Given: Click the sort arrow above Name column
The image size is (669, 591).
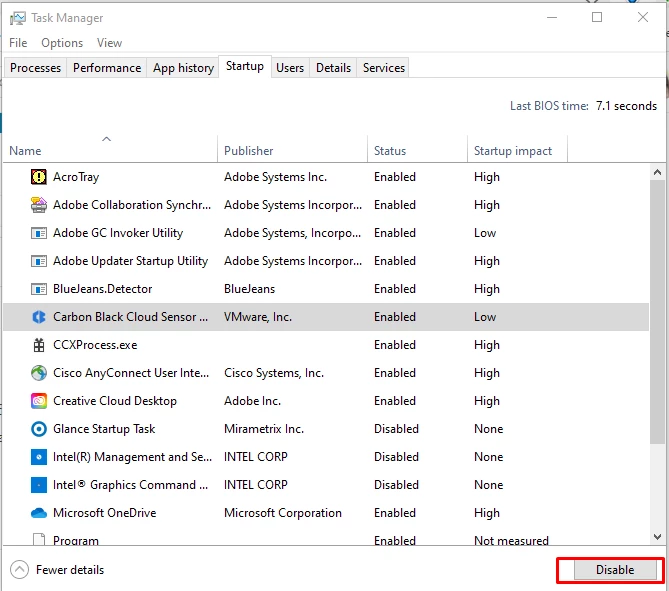Looking at the screenshot, I should tap(107, 139).
